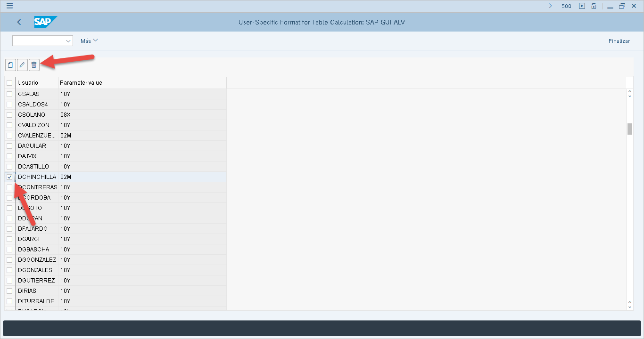Check the select-all checkbox in header

[x=9, y=82]
